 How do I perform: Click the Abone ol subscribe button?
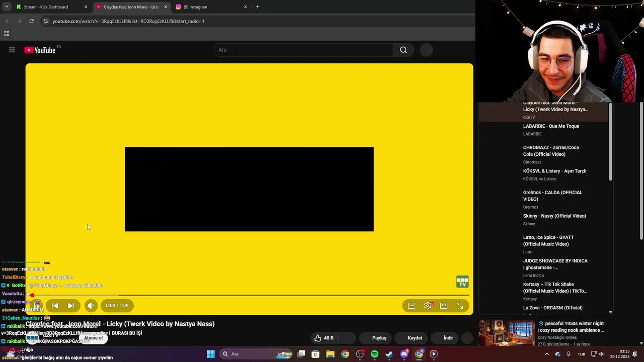[94, 338]
